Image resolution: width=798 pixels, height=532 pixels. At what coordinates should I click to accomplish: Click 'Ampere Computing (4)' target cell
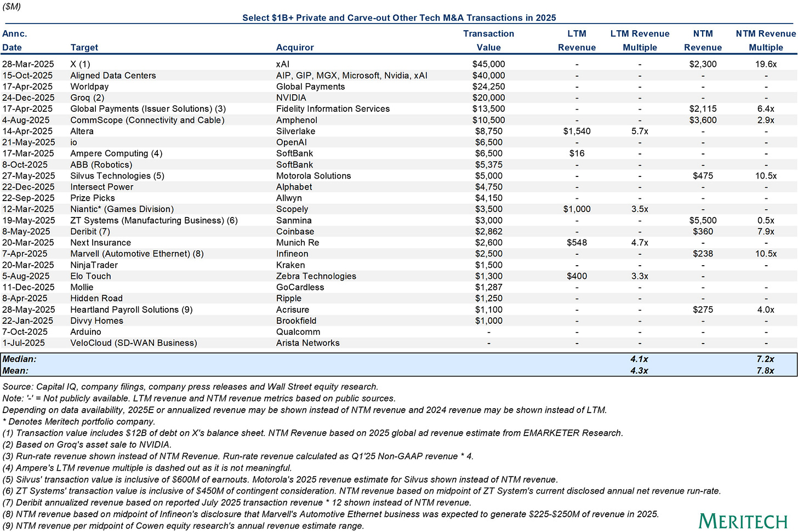[116, 153]
